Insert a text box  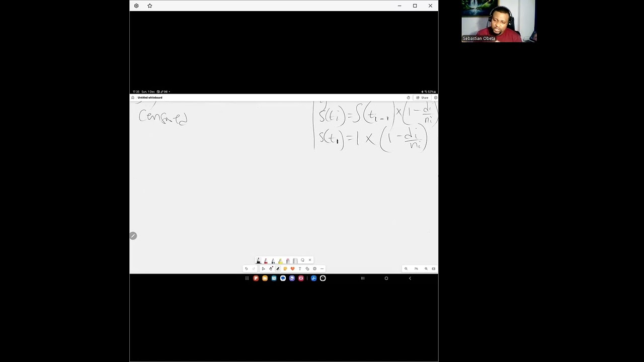(300, 268)
